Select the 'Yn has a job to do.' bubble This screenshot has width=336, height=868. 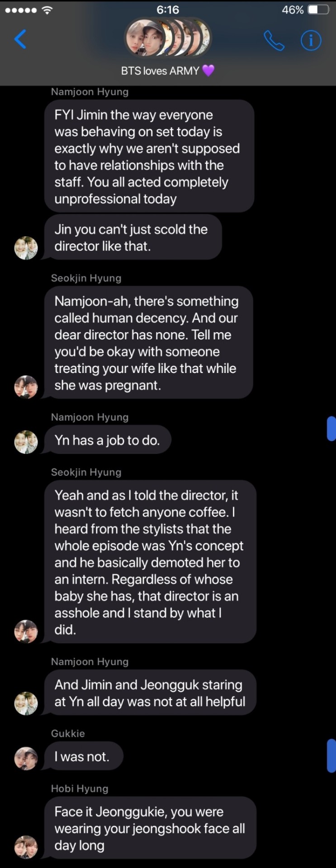coord(107,440)
